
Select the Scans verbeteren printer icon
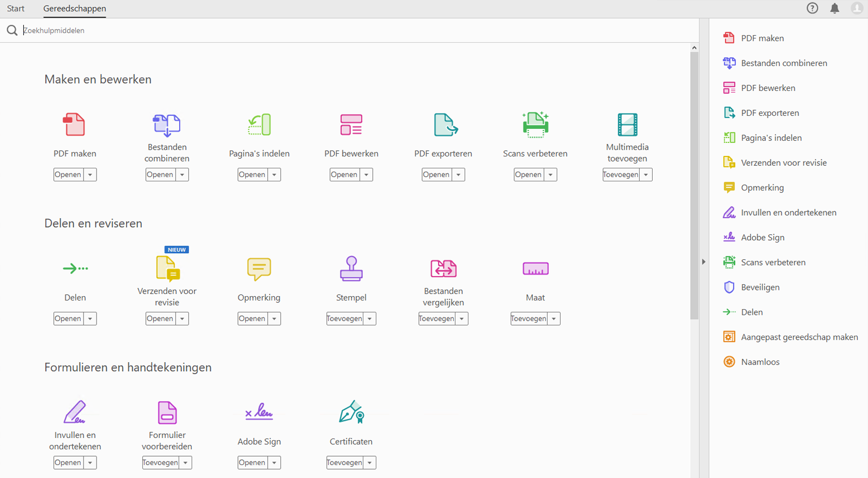[x=535, y=124]
